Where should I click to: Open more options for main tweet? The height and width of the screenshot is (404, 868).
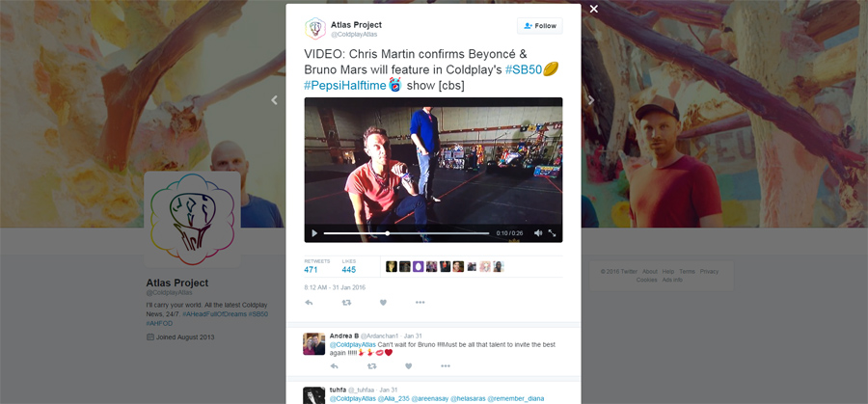[420, 303]
